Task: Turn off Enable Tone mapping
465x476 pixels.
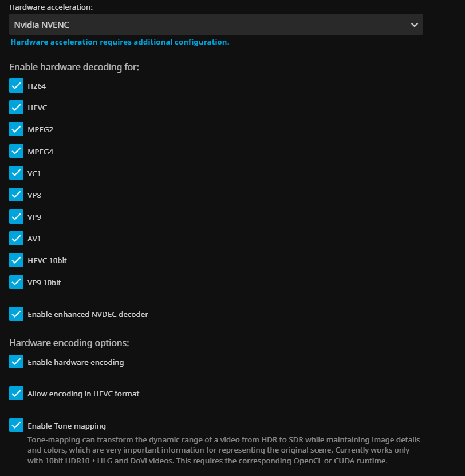Action: pos(17,426)
